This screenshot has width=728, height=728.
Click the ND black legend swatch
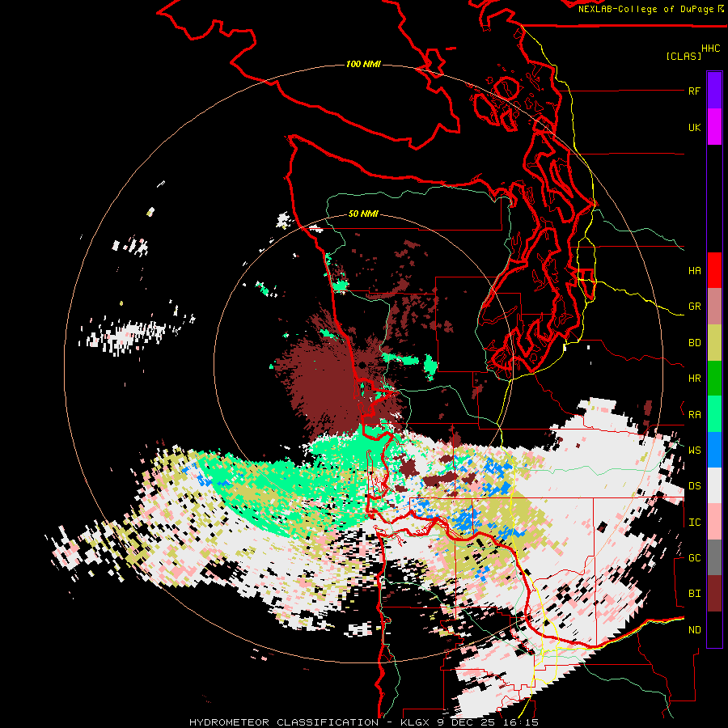(x=714, y=629)
